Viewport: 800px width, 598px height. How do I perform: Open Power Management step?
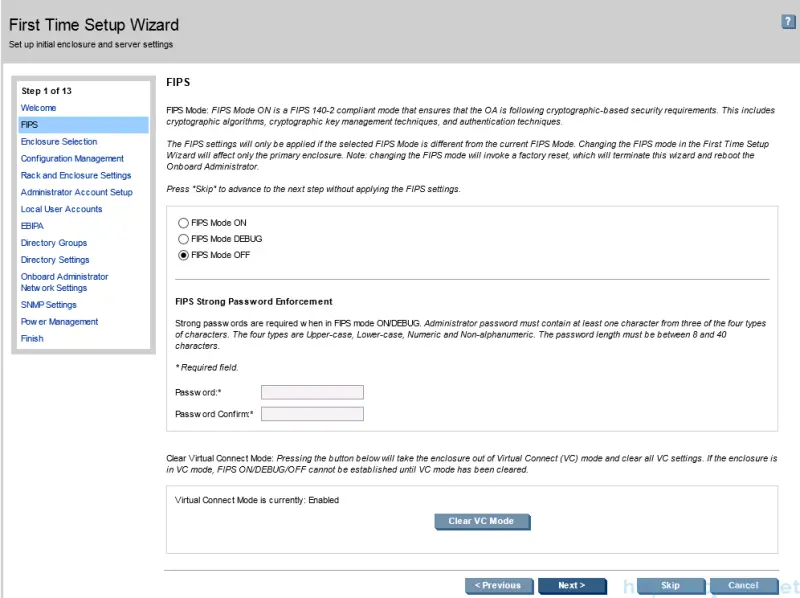point(60,322)
